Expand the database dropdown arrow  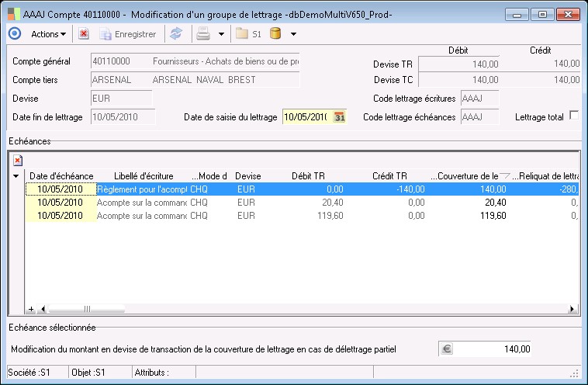tap(293, 34)
